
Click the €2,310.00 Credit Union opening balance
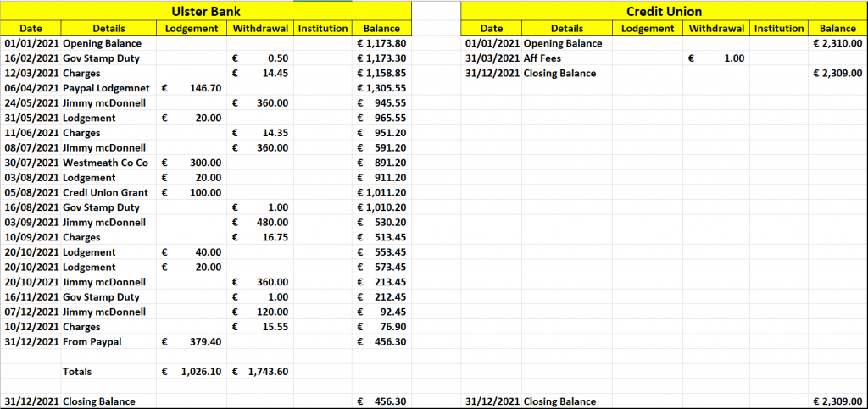(837, 43)
